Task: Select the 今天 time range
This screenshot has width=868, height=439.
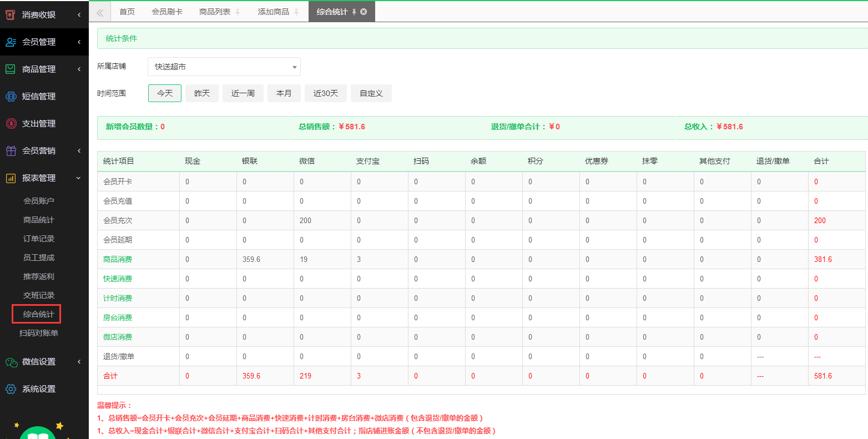Action: point(165,93)
